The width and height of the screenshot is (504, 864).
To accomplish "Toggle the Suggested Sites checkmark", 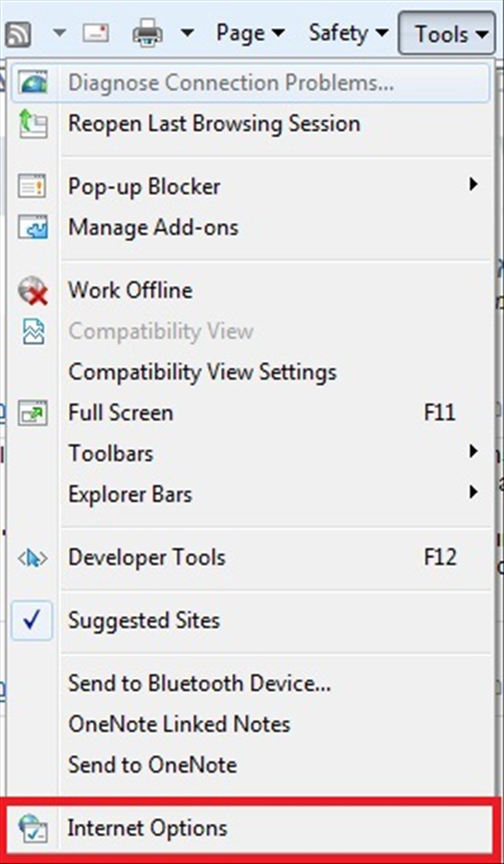I will (32, 620).
